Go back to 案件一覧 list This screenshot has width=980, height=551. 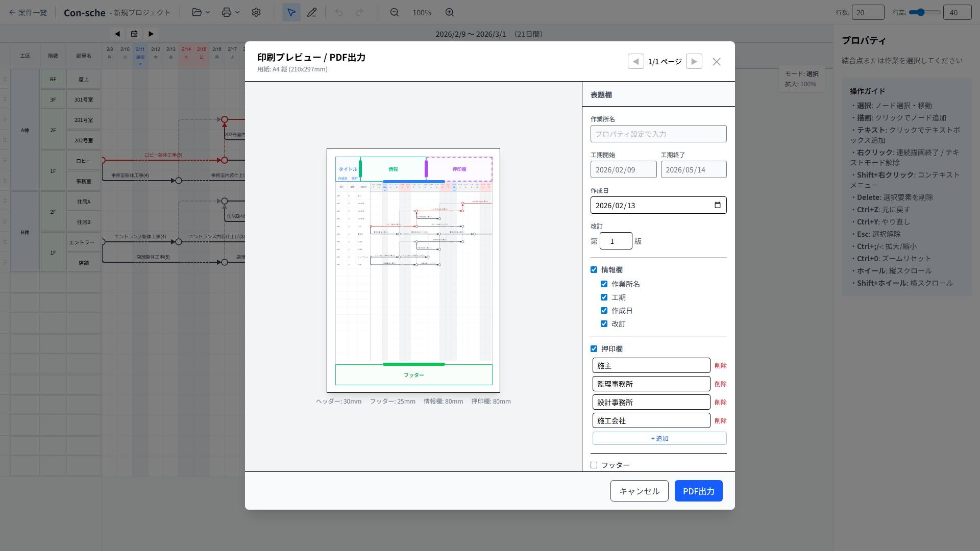click(x=28, y=12)
